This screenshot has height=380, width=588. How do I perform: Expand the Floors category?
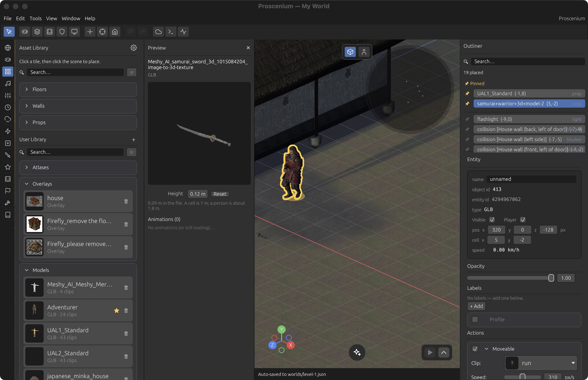click(x=78, y=89)
